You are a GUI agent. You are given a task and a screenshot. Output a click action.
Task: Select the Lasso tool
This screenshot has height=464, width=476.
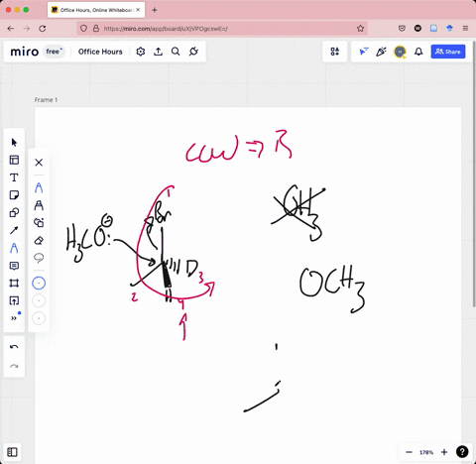[39, 258]
